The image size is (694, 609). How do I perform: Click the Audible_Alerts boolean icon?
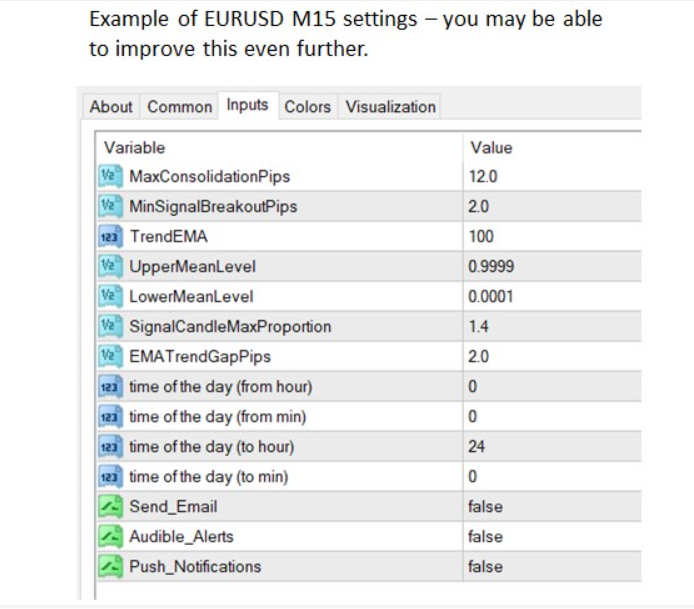pos(110,537)
